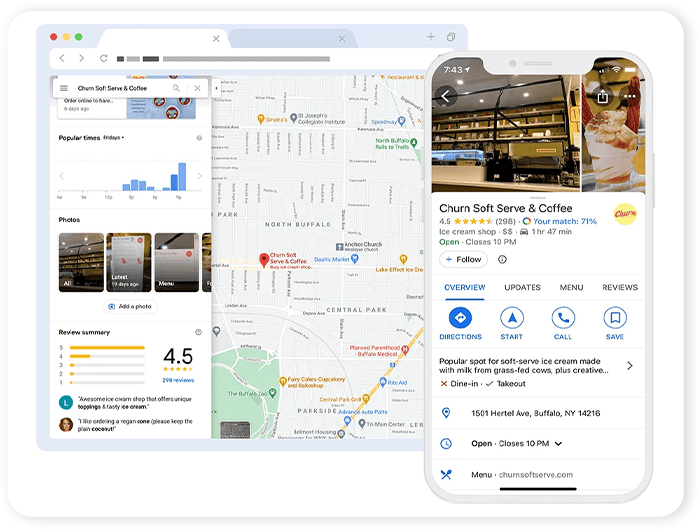700x530 pixels.
Task: Open a new browser tab with plus
Action: [x=431, y=37]
